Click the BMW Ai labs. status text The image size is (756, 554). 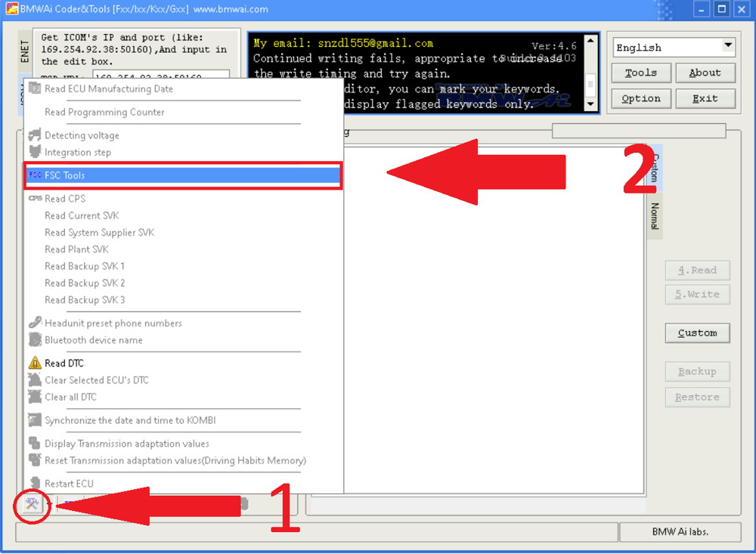point(680,532)
